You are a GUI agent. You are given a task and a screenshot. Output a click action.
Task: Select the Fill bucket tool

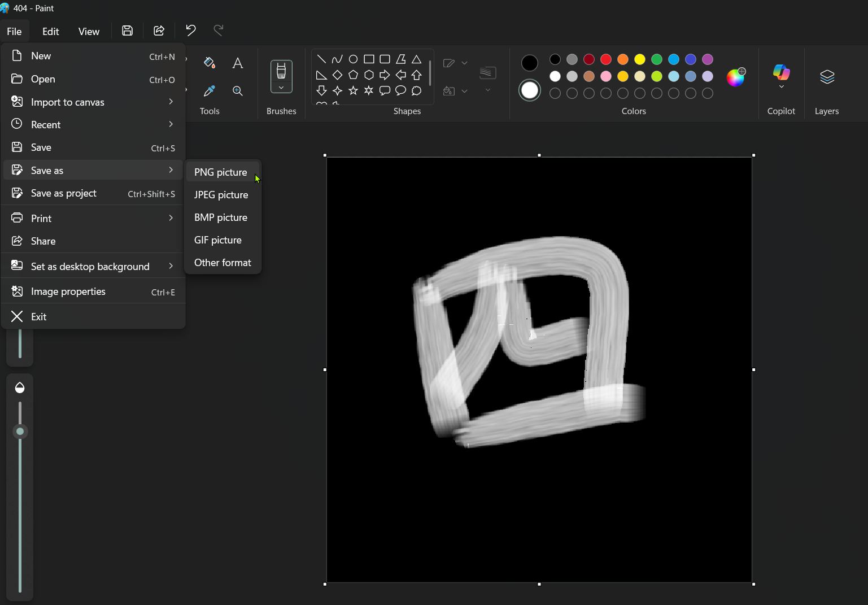[210, 63]
